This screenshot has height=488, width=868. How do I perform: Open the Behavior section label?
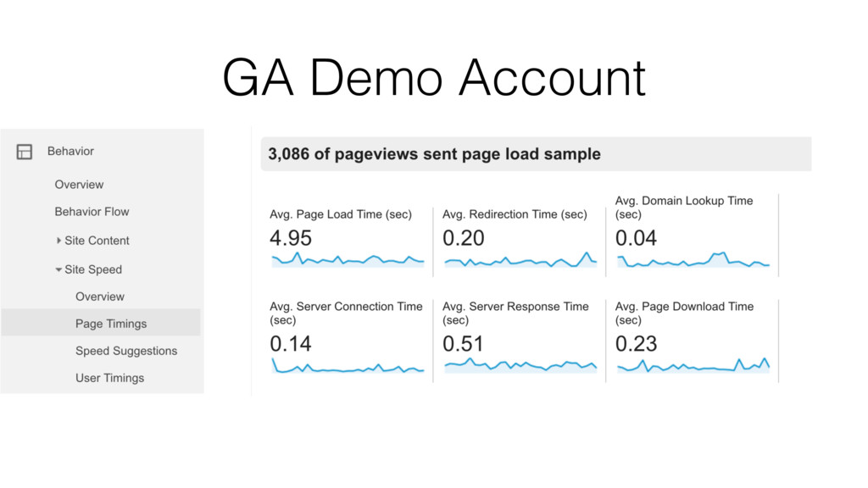tap(70, 151)
